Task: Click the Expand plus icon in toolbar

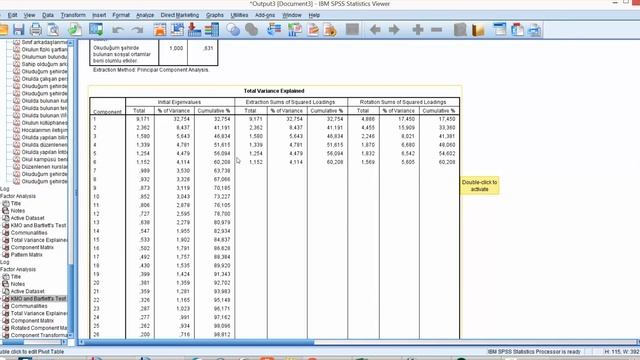Action: pyautogui.click(x=418, y=30)
